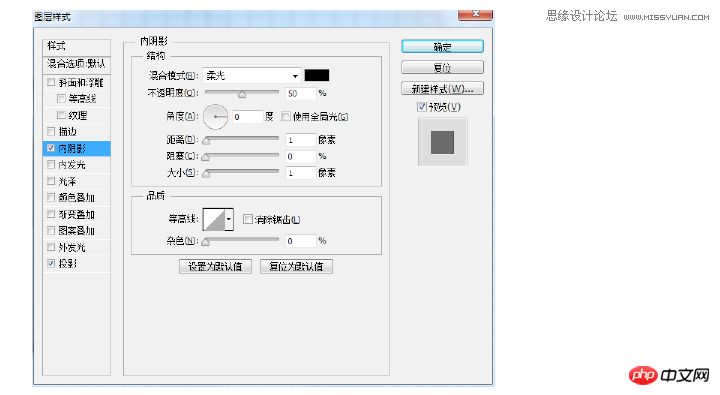The height and width of the screenshot is (395, 720).
Task: Uncheck the 投影 checkbox
Action: click(51, 264)
